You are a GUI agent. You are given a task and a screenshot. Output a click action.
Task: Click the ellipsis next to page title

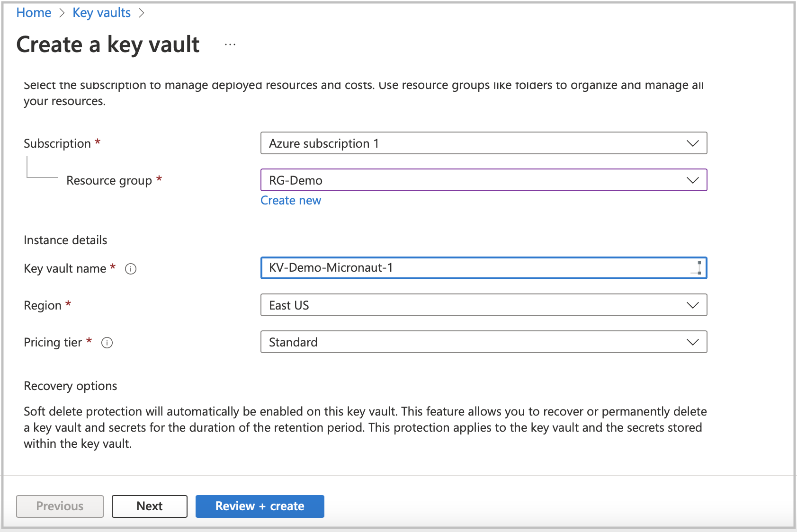click(x=230, y=44)
